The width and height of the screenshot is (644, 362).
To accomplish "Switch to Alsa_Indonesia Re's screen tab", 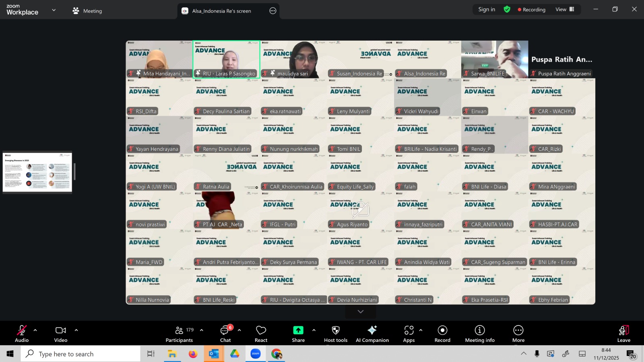I will [x=221, y=11].
